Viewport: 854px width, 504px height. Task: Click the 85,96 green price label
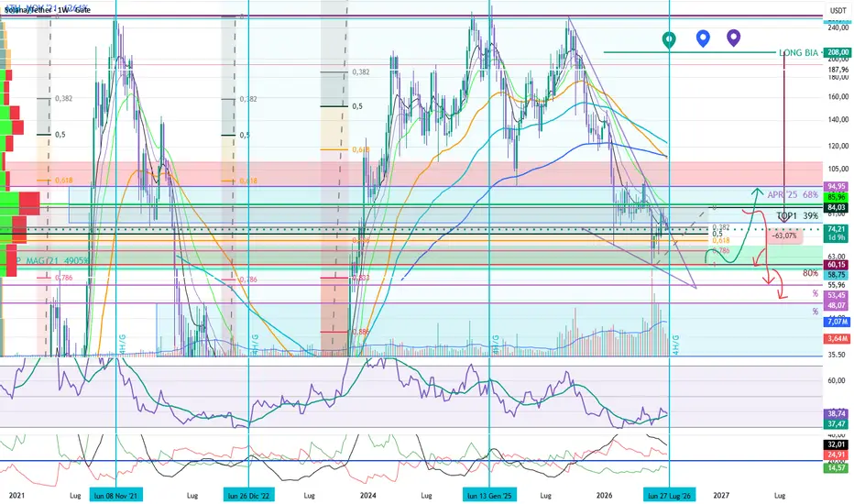tap(838, 197)
